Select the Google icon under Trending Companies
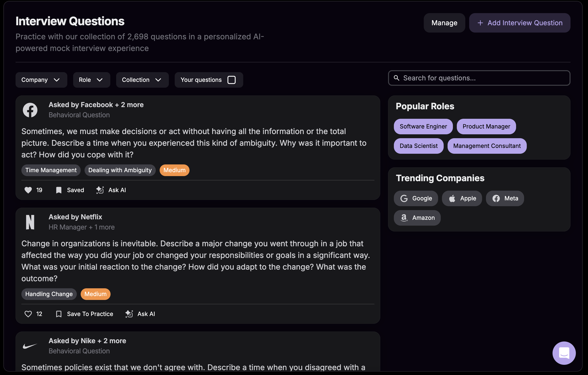 coord(404,198)
